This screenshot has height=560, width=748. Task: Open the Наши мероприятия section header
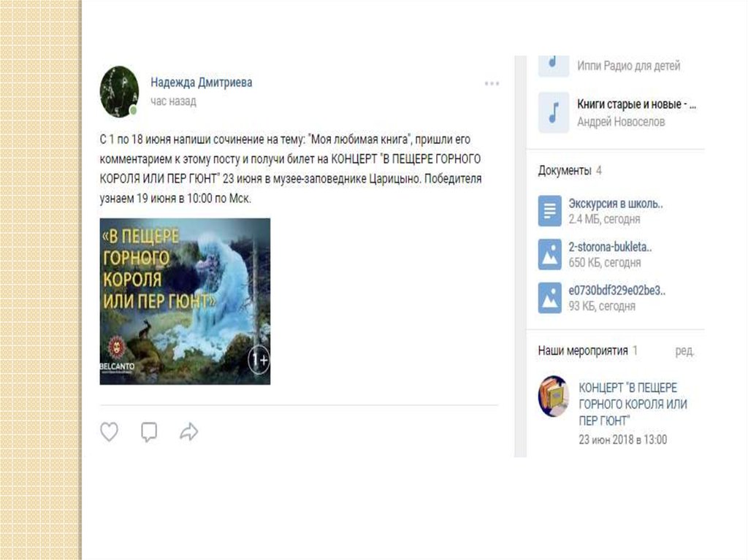pyautogui.click(x=583, y=350)
